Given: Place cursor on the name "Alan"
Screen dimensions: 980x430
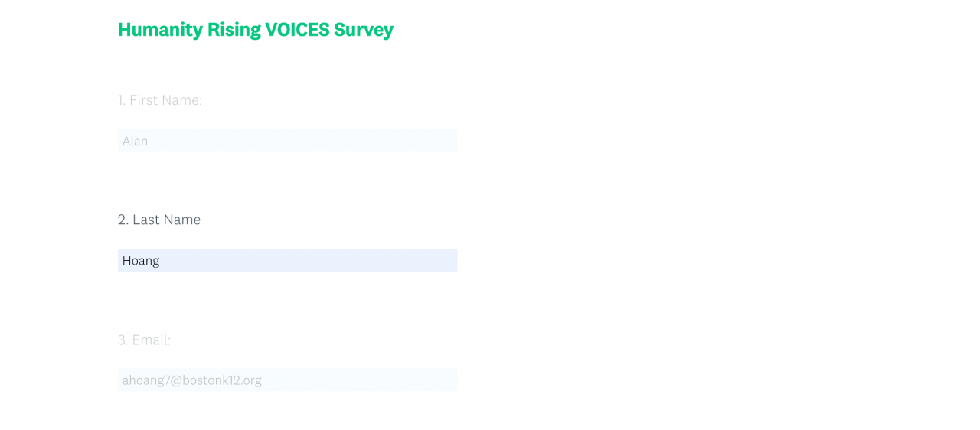Looking at the screenshot, I should tap(135, 142).
